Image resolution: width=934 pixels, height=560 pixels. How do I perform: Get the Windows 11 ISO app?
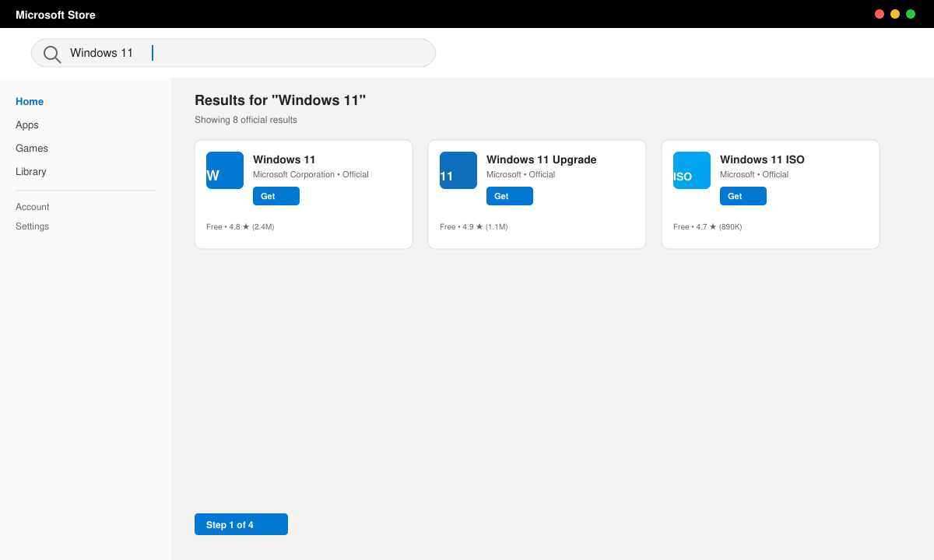tap(743, 196)
